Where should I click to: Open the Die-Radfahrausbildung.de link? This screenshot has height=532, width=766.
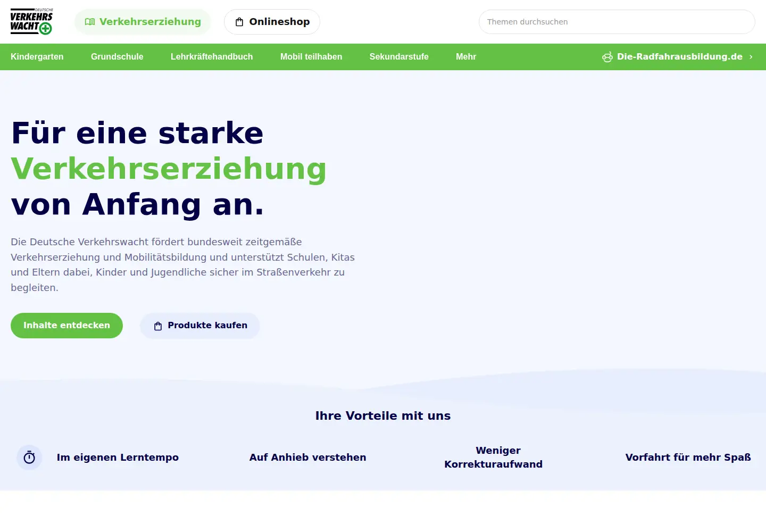pos(678,57)
